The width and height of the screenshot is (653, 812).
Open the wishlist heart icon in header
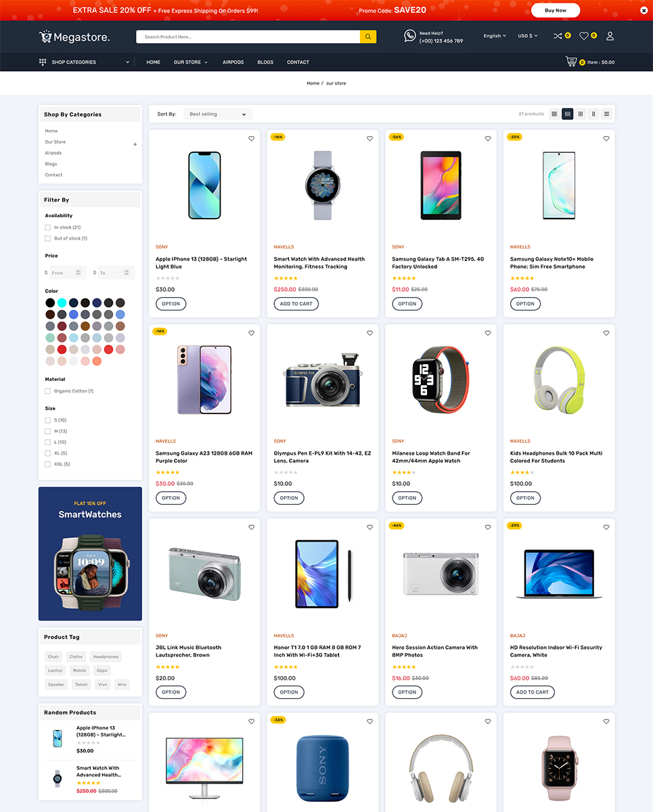584,36
